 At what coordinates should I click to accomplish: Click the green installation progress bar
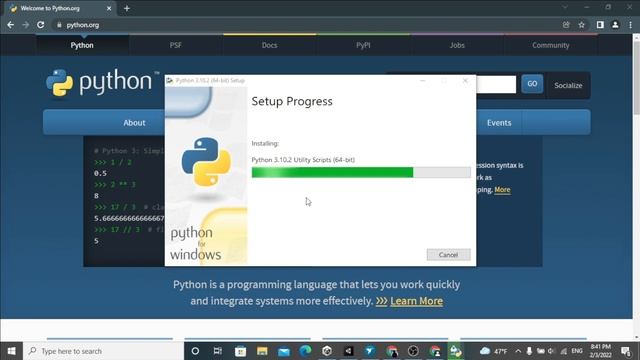(x=361, y=172)
